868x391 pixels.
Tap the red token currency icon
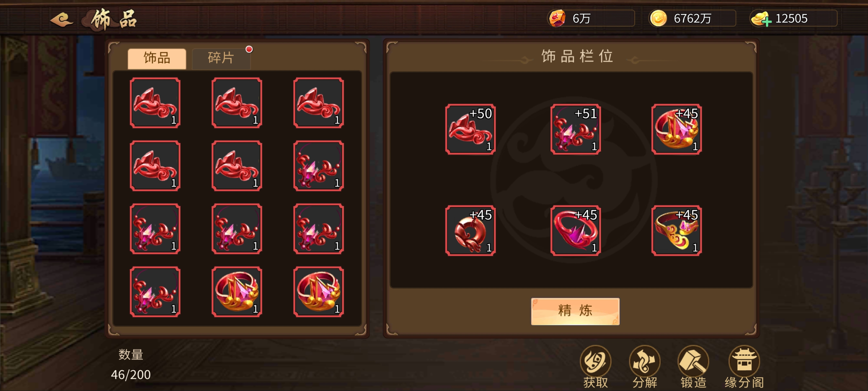pyautogui.click(x=557, y=18)
